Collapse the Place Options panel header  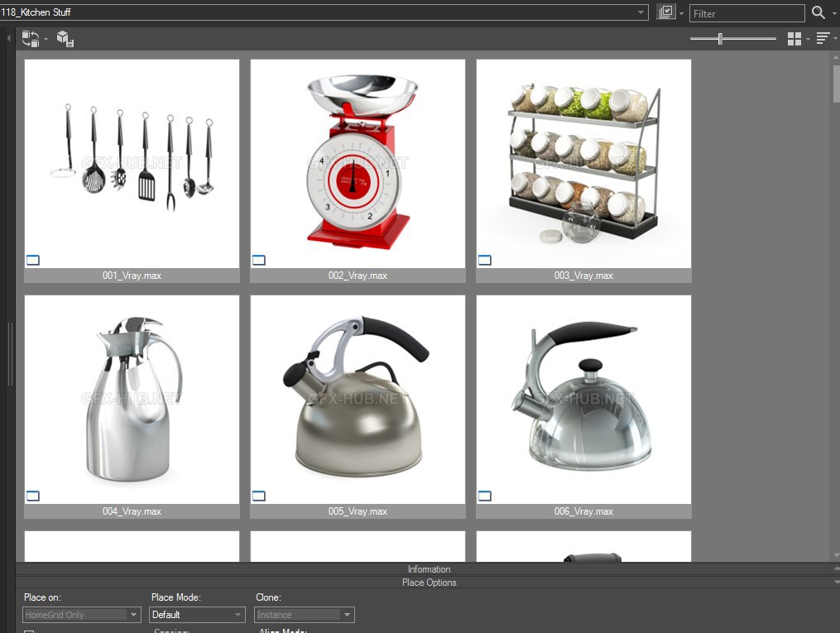click(428, 583)
